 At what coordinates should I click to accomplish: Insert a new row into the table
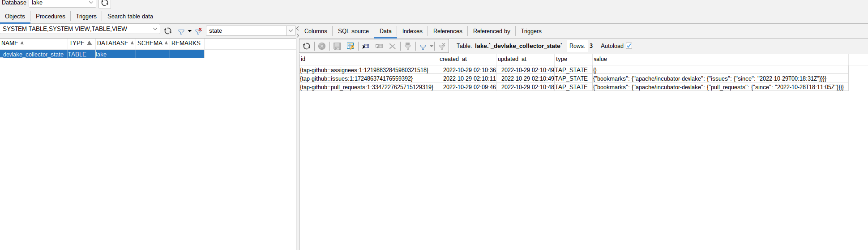point(366,46)
